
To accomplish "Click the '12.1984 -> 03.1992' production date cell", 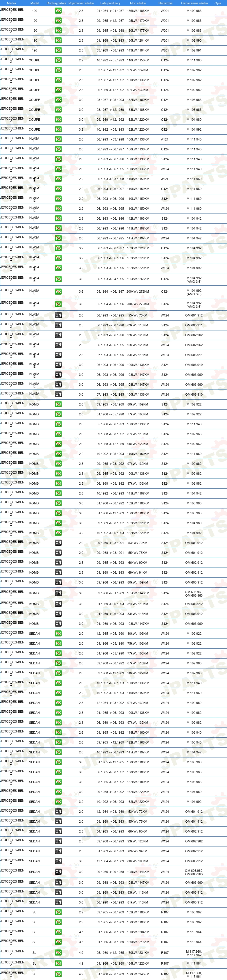I will 110,703.
